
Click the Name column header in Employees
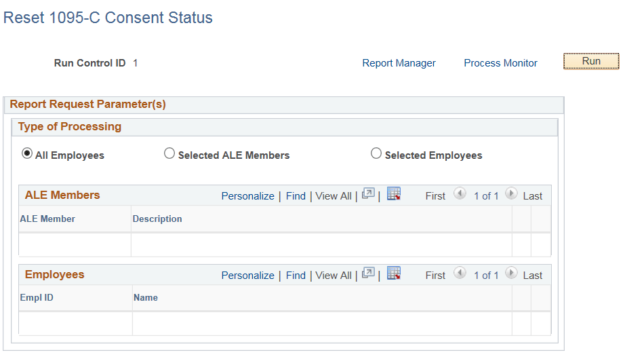(x=146, y=298)
